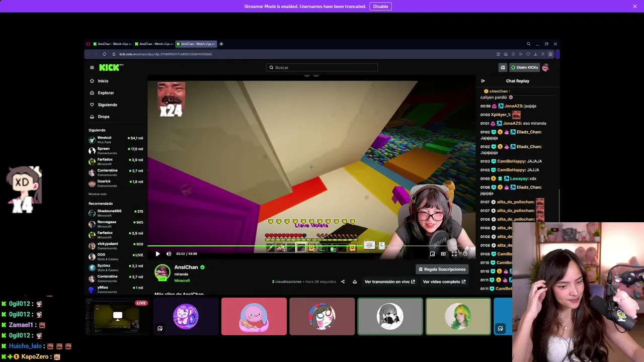Select the jester-hat avatar participant tile
Viewport: 644px width, 362px height.
coord(322,316)
